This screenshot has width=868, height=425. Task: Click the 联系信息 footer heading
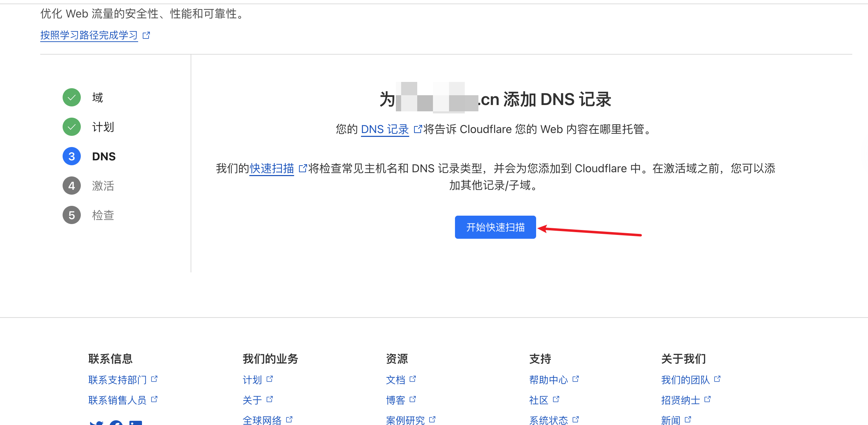[x=111, y=359]
